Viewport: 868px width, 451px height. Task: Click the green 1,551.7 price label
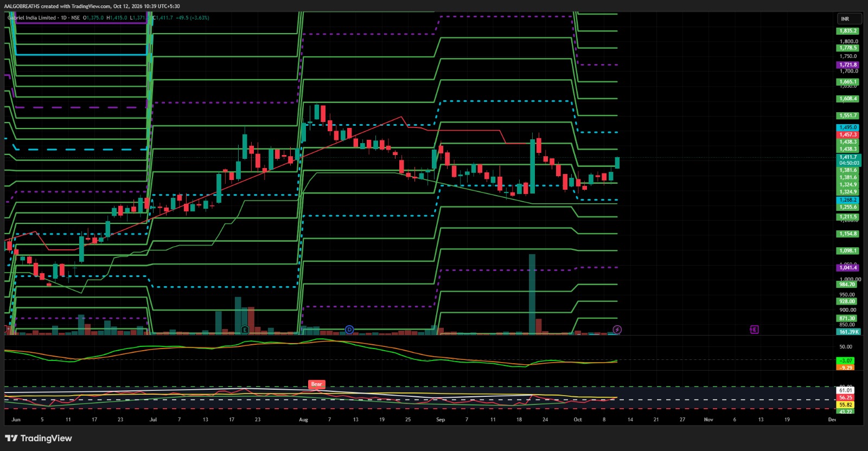click(x=848, y=115)
